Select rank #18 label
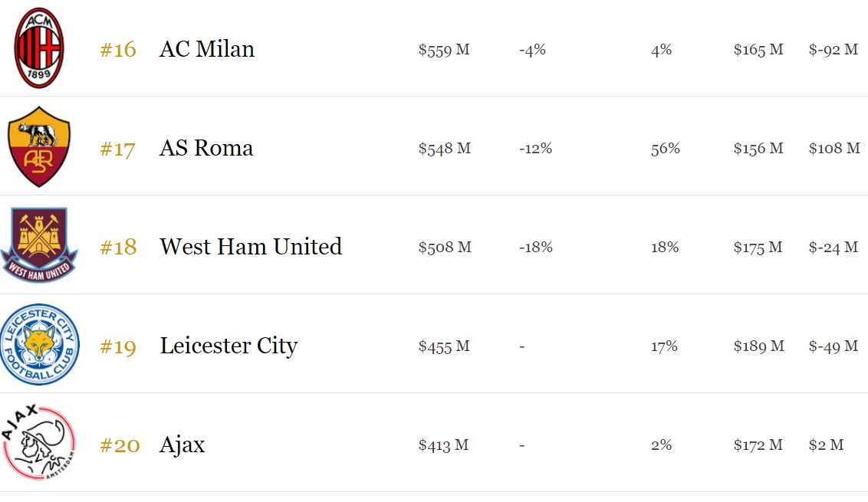868x502 pixels. click(118, 248)
